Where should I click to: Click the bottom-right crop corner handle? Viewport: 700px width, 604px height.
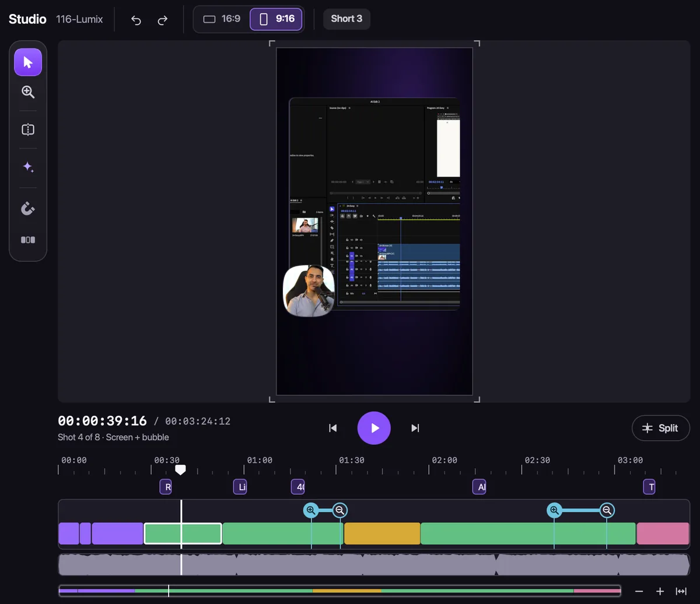click(x=477, y=399)
